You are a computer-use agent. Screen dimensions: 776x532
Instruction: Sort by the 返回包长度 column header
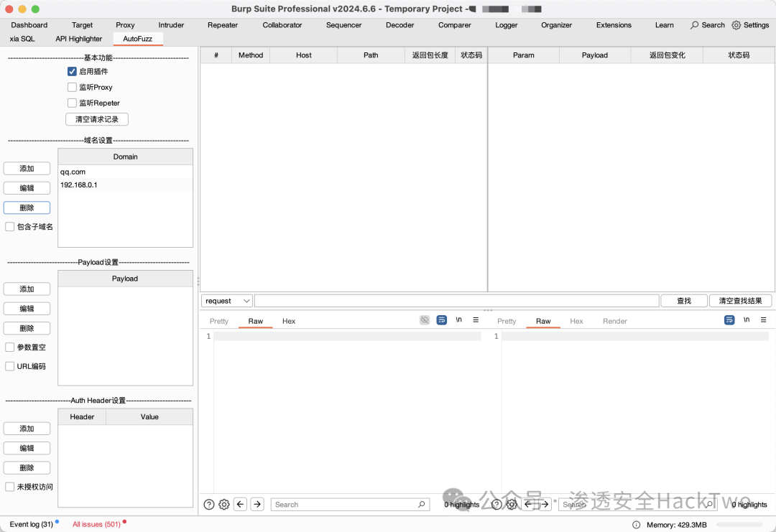(430, 55)
